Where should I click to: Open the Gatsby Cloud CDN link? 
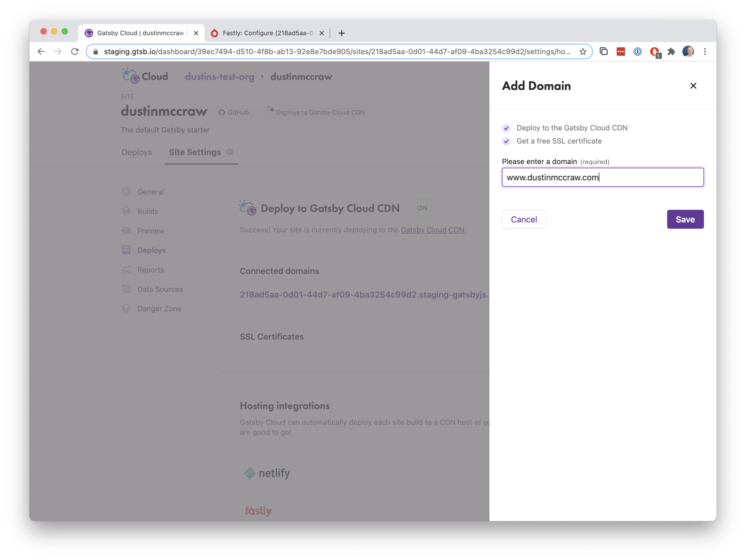point(432,230)
